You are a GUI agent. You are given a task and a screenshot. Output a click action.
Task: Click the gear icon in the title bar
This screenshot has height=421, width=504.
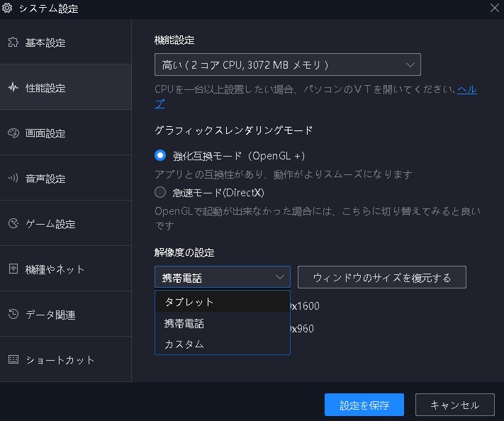pyautogui.click(x=7, y=8)
